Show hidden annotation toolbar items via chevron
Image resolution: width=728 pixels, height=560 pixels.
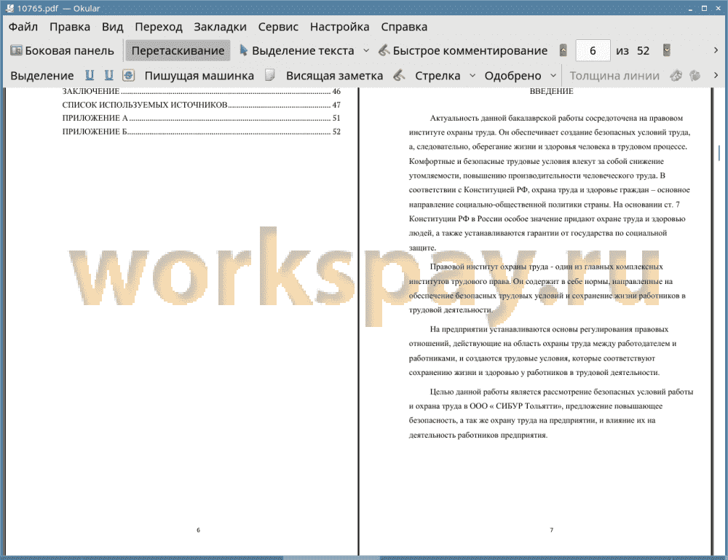coord(716,75)
